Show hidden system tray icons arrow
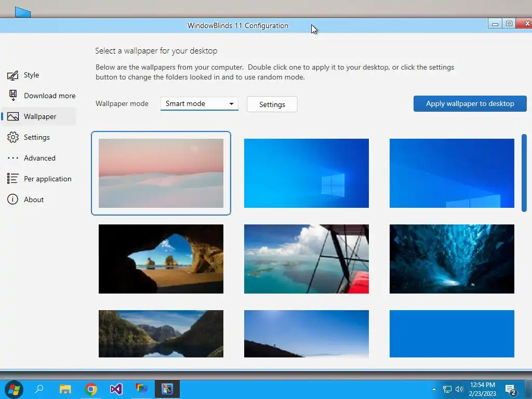This screenshot has width=532, height=399. coord(434,389)
